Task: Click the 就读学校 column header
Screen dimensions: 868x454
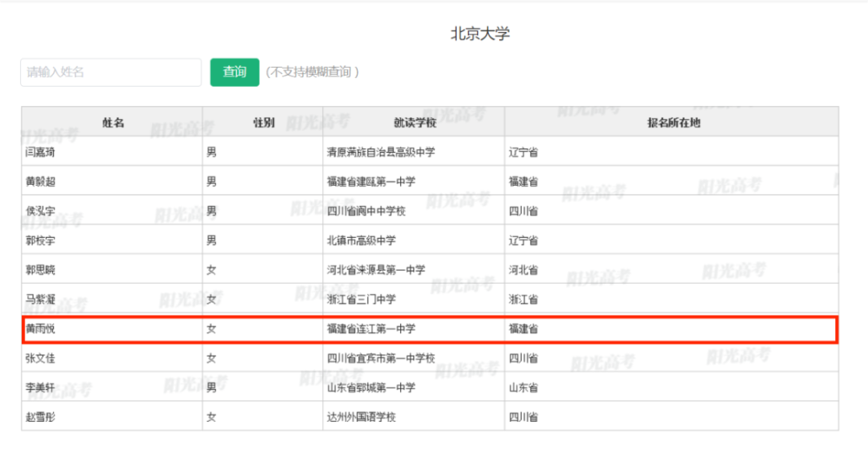Action: 415,122
